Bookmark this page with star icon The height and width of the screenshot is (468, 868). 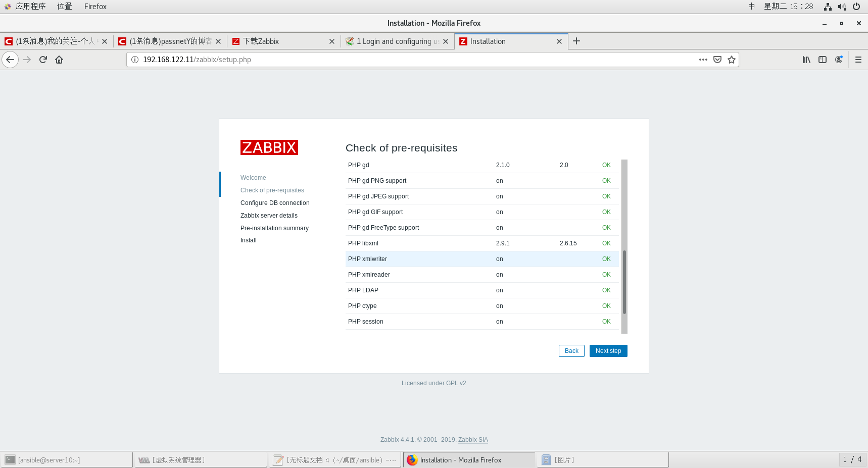pyautogui.click(x=732, y=60)
